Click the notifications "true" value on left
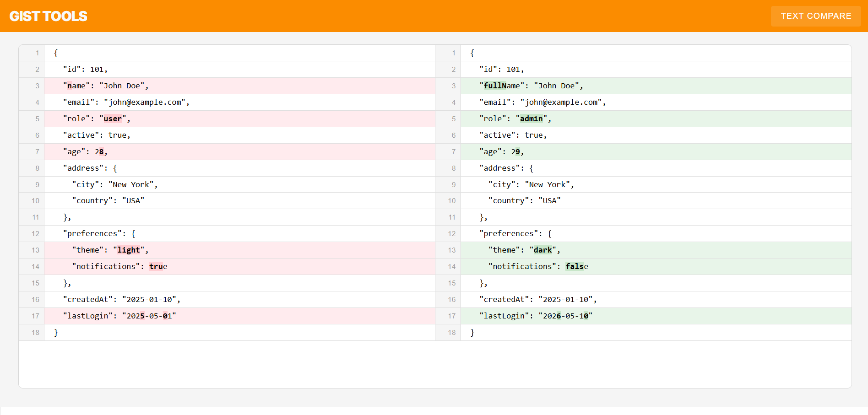 click(x=158, y=266)
